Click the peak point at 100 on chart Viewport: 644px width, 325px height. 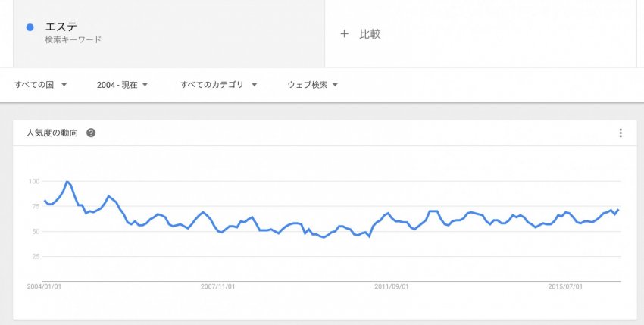pos(67,182)
